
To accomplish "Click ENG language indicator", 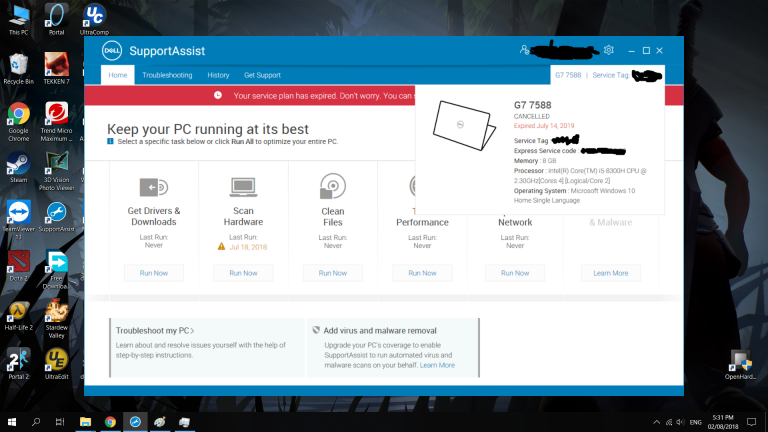I will (696, 422).
